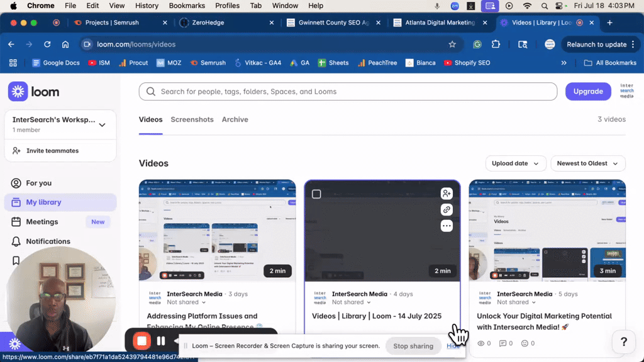Viewport: 644px width, 362px height.
Task: Open Unlock Your Digital Marketing video thumbnail
Action: (x=547, y=231)
